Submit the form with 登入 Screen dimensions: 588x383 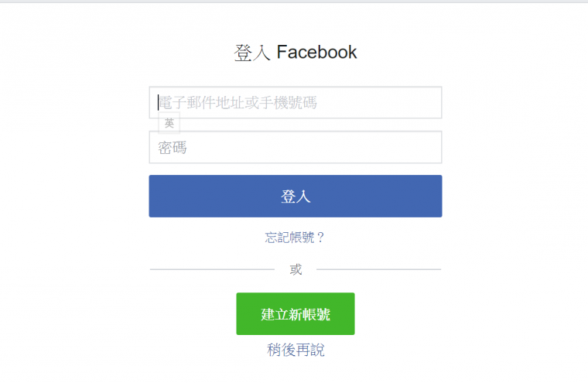tap(296, 196)
